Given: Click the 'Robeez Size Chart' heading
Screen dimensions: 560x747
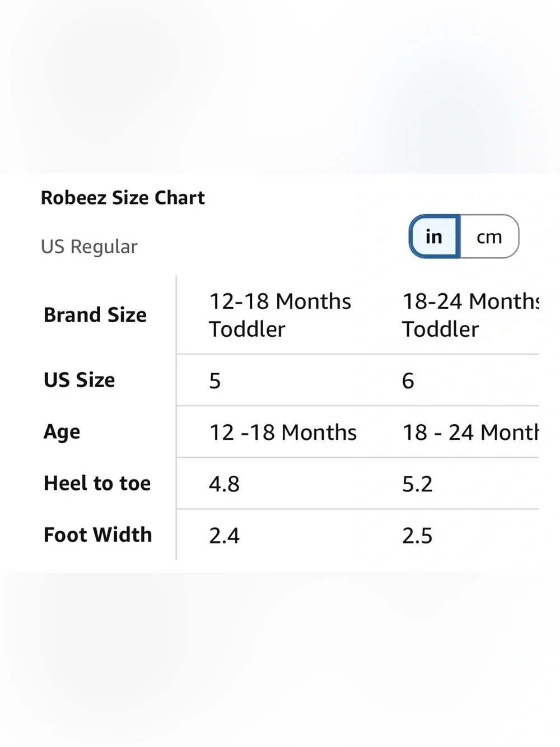Looking at the screenshot, I should (x=123, y=198).
